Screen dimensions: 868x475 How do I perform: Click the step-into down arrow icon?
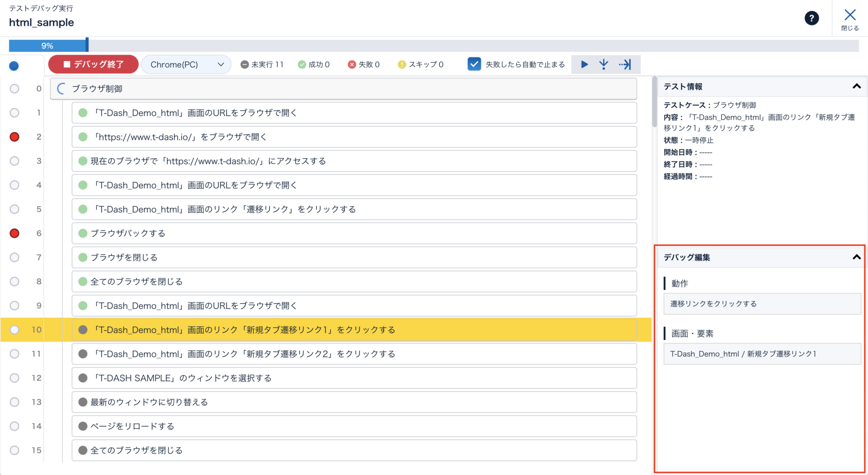[x=604, y=65]
